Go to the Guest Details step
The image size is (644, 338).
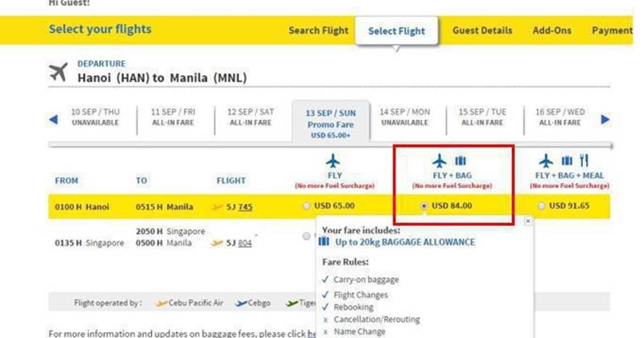click(482, 31)
